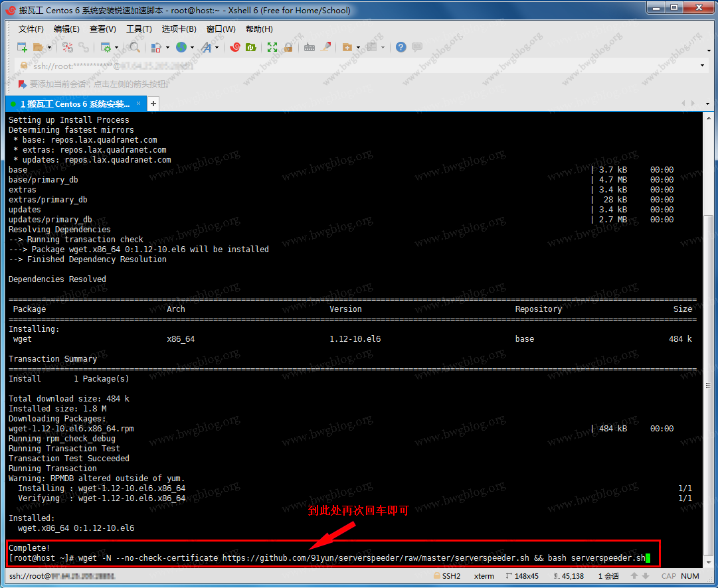Click the Xshell title bar app icon
This screenshot has width=718, height=588.
point(11,10)
